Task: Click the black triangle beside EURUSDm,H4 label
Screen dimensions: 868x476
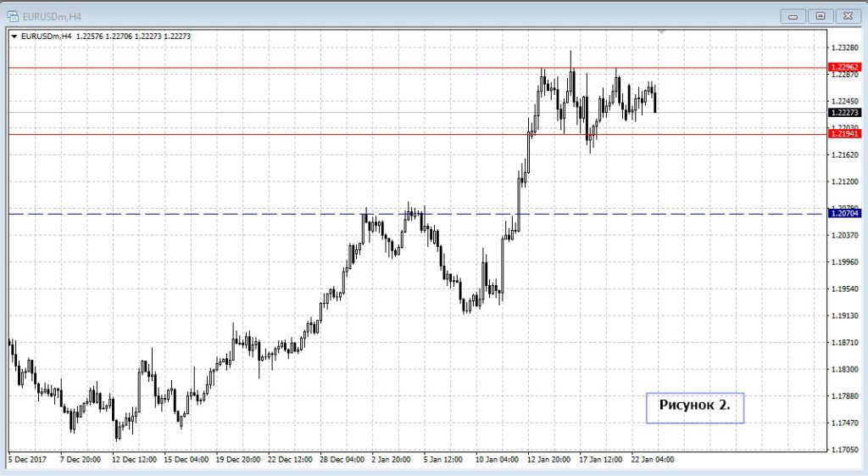Action: point(14,36)
